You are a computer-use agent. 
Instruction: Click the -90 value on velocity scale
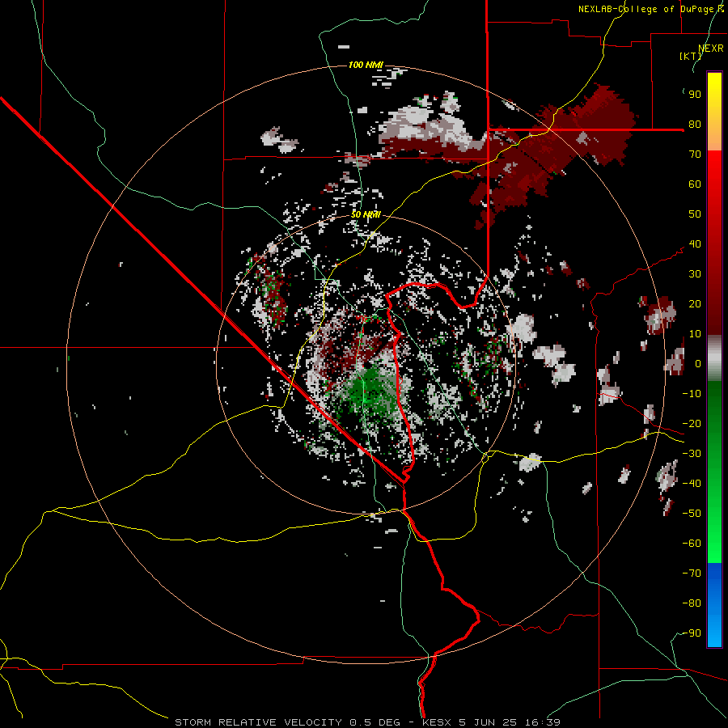692,633
